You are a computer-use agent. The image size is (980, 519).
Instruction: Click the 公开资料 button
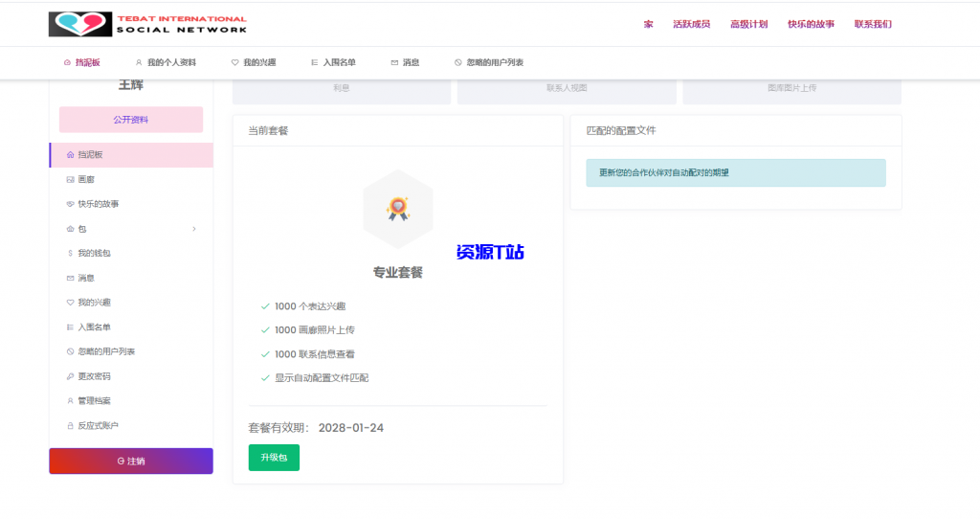coord(131,120)
